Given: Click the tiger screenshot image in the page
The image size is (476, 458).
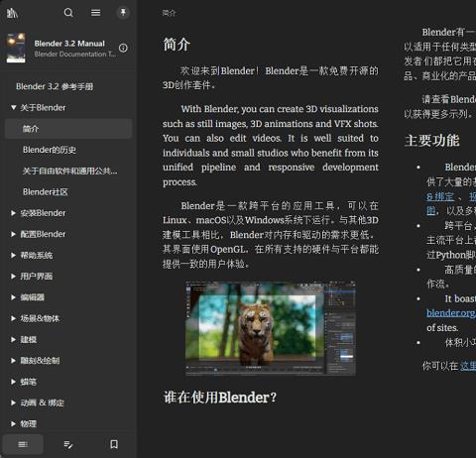Looking at the screenshot, I should (271, 328).
